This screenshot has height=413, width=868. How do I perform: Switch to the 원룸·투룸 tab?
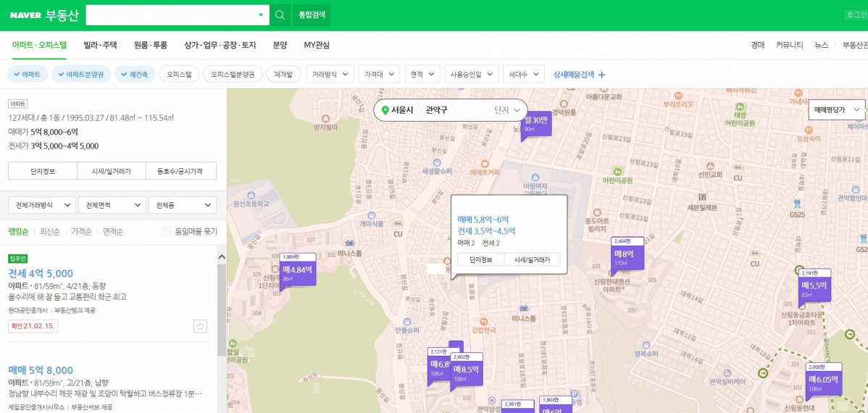151,46
